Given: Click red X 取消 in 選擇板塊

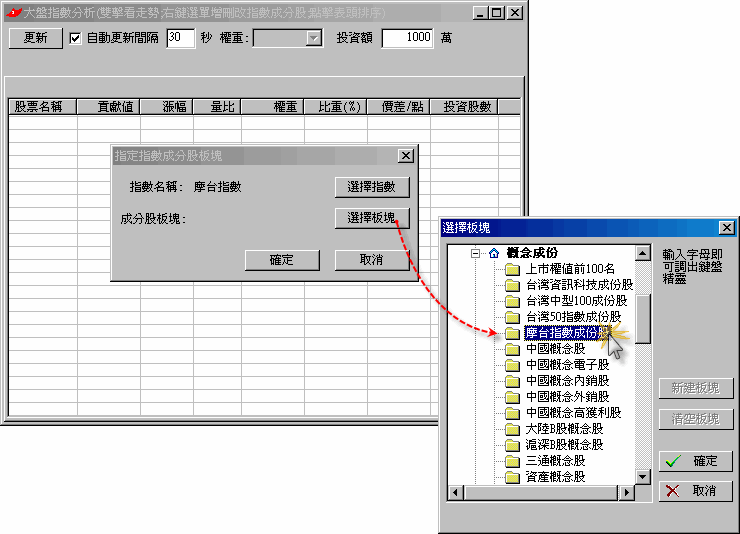Looking at the screenshot, I should pyautogui.click(x=695, y=491).
